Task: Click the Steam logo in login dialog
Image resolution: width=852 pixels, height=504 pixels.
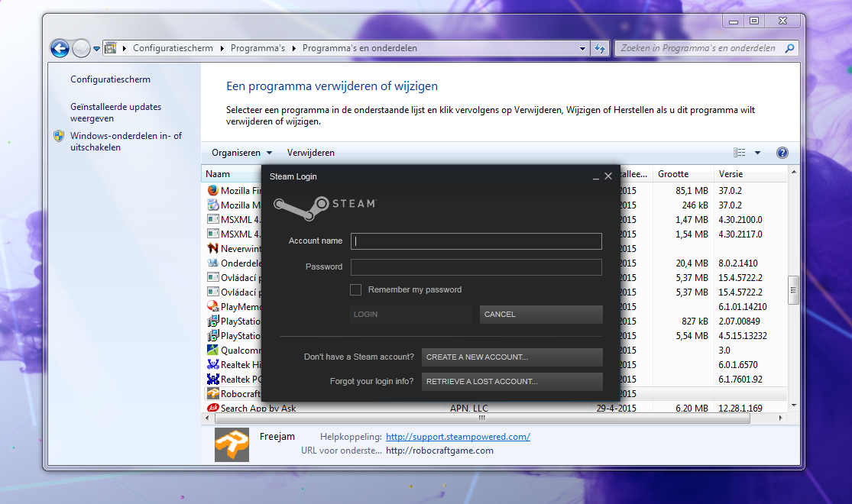Action: click(x=325, y=208)
